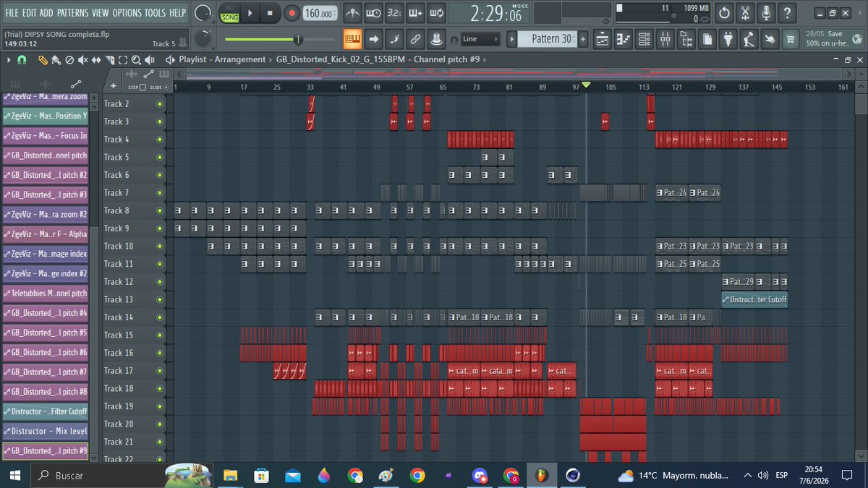
Task: Select the Paint brush tool in playlist
Action: point(56,60)
